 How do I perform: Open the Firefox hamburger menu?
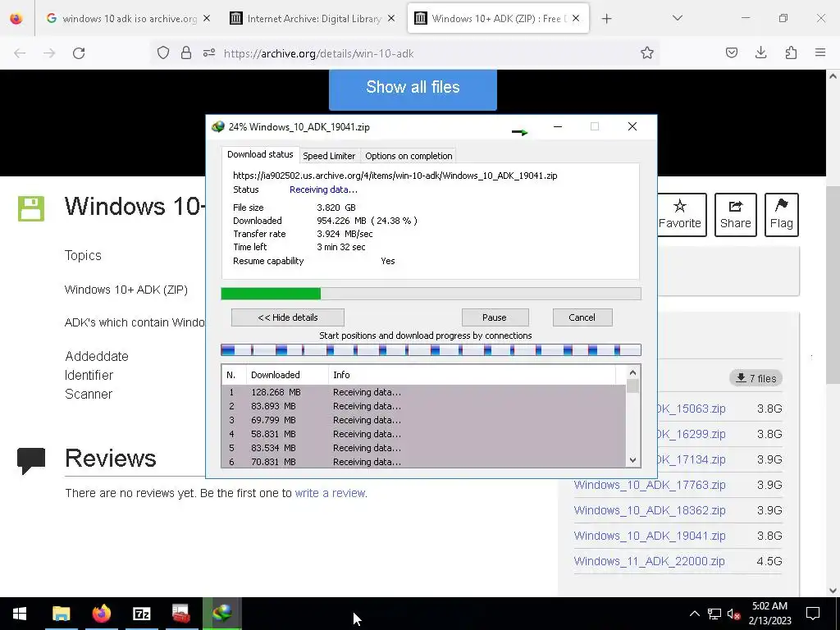[x=820, y=53]
